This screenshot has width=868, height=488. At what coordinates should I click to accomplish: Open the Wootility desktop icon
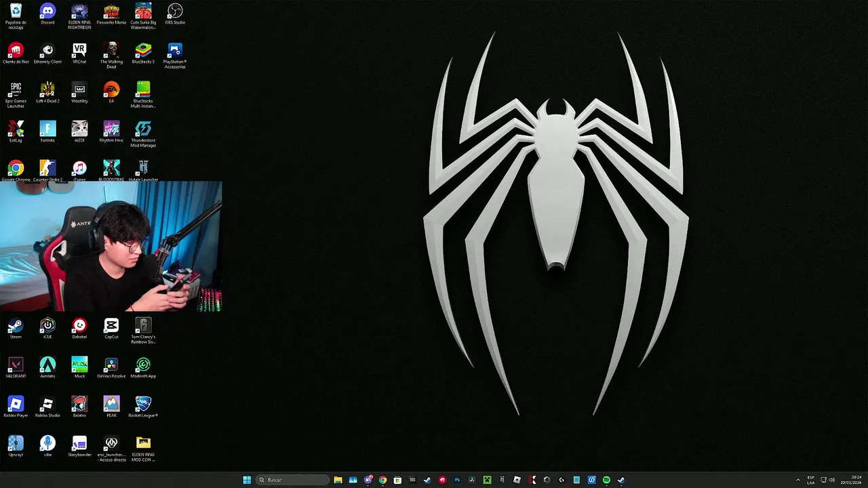pyautogui.click(x=79, y=92)
